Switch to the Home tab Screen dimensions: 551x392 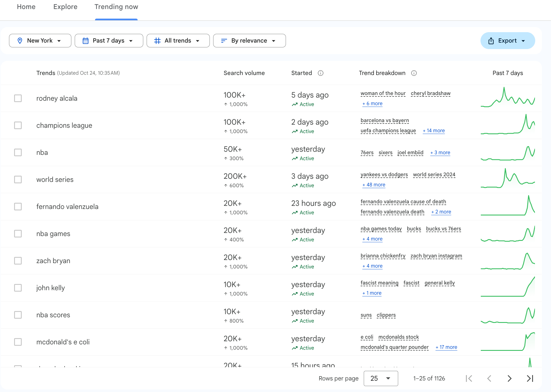(x=26, y=7)
